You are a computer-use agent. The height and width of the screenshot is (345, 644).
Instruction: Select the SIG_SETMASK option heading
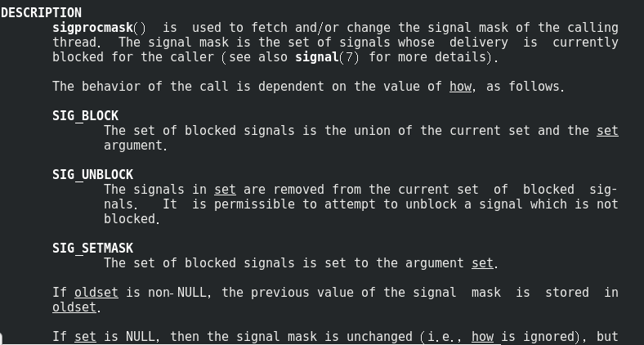click(x=92, y=248)
